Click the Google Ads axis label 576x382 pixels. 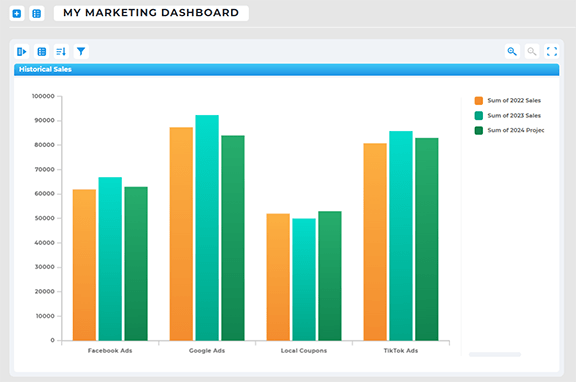coord(207,350)
